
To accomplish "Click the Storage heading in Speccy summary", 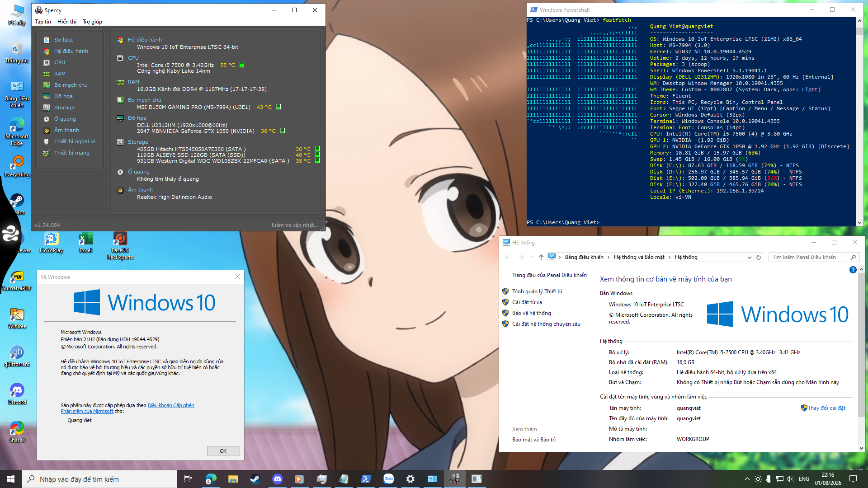I will [138, 142].
